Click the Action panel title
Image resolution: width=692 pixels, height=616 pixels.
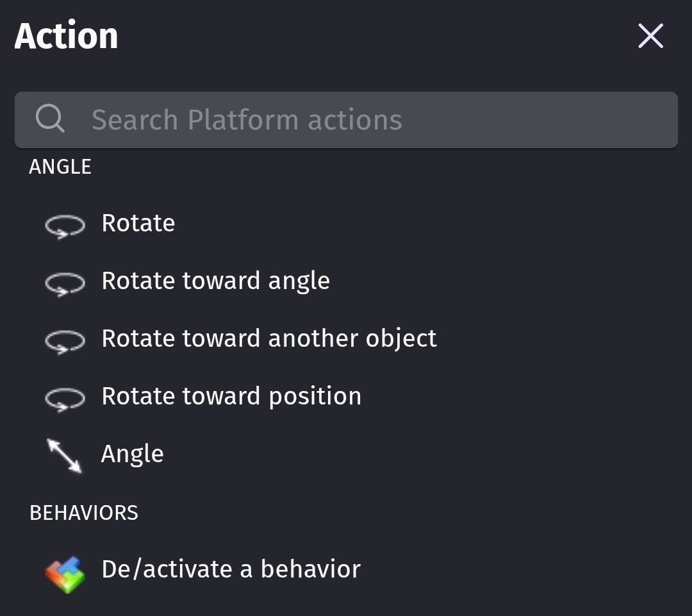67,37
